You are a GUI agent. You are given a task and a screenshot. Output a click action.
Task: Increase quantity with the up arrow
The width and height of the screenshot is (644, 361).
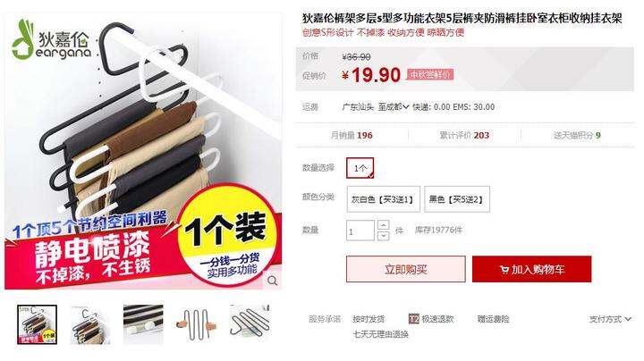click(x=383, y=225)
